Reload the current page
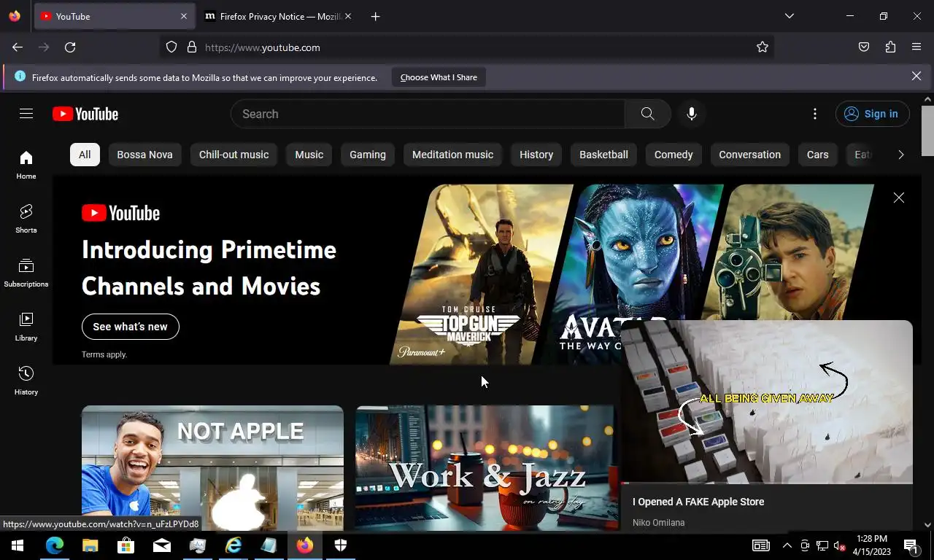934x560 pixels. point(70,47)
